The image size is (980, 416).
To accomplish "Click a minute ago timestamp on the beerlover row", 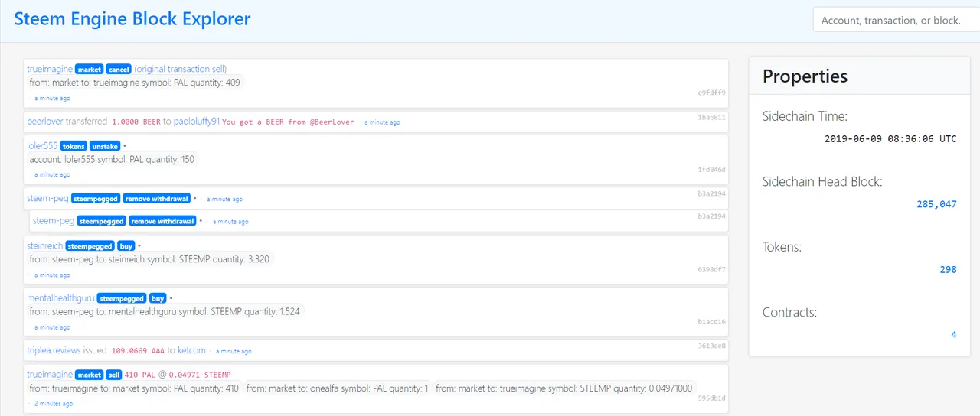I will coord(382,122).
